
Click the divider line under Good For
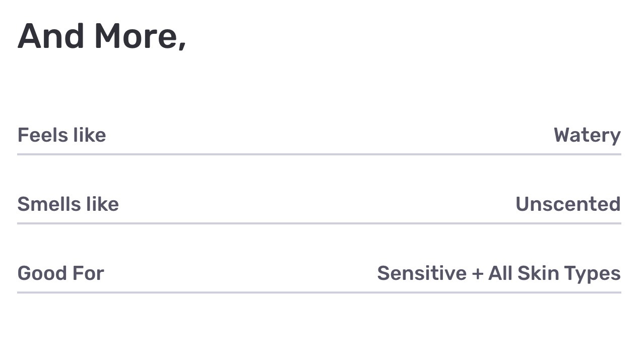coord(319,292)
